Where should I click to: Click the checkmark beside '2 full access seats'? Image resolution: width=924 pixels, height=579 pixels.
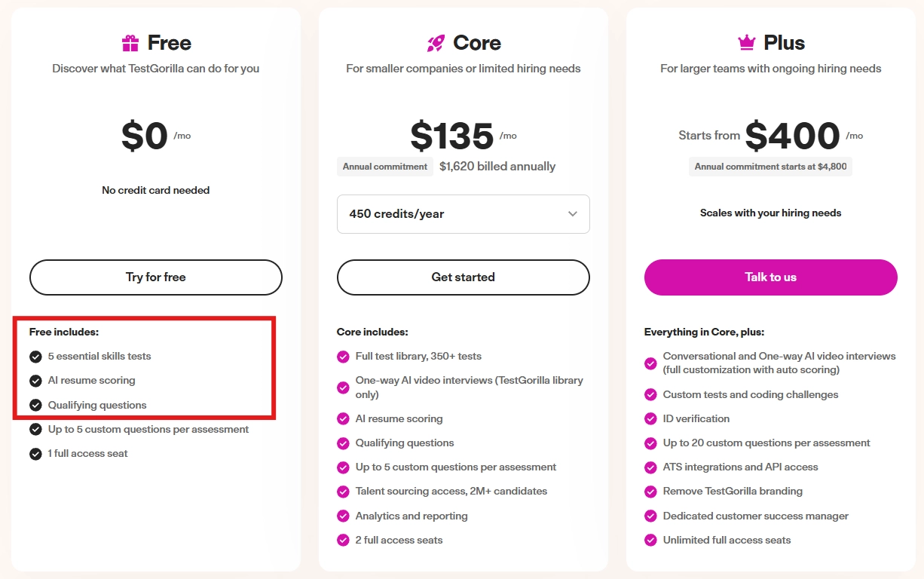click(x=344, y=540)
